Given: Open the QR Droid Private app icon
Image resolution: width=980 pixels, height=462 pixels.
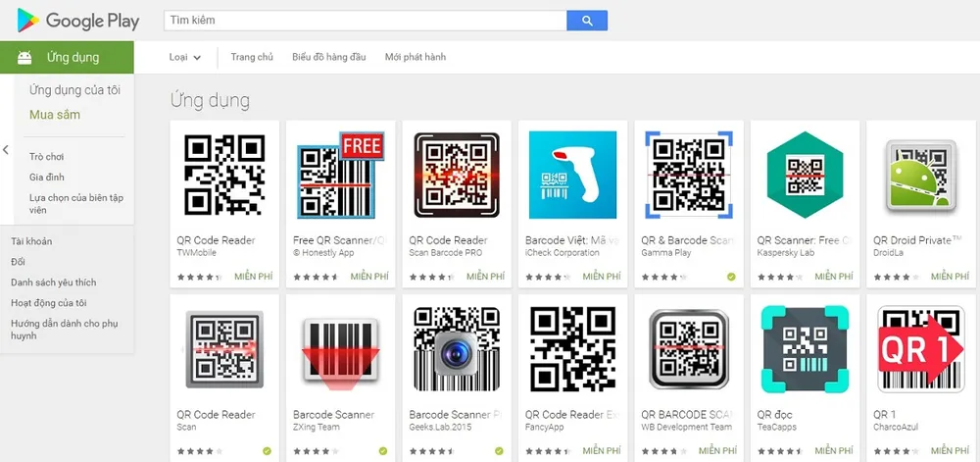Looking at the screenshot, I should [921, 175].
